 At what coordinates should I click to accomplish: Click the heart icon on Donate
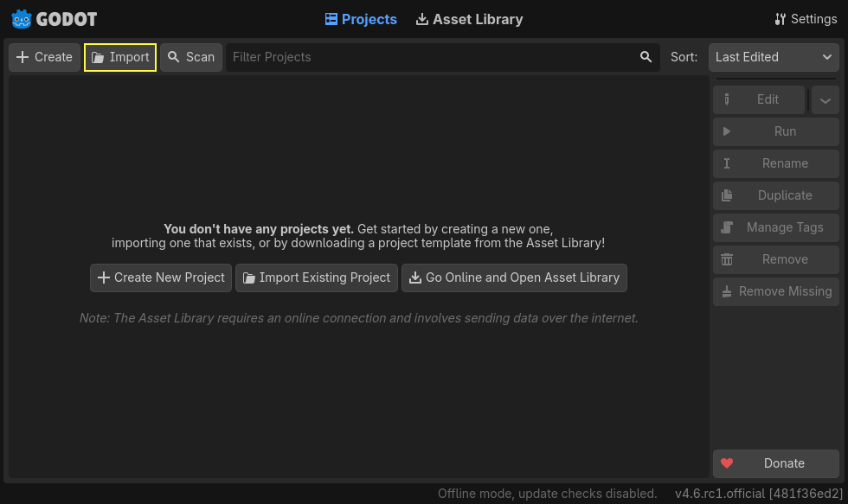pyautogui.click(x=727, y=463)
